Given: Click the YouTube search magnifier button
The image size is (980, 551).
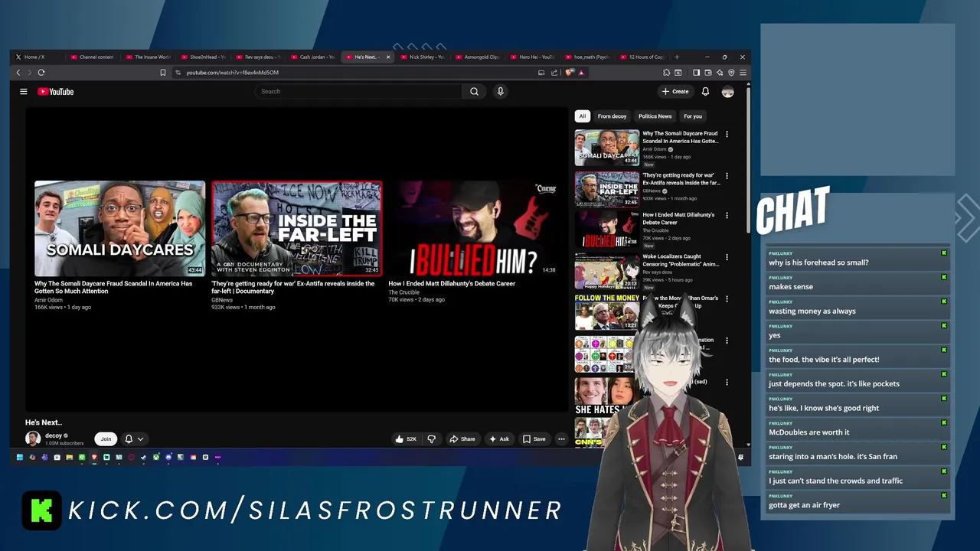Looking at the screenshot, I should tap(474, 92).
